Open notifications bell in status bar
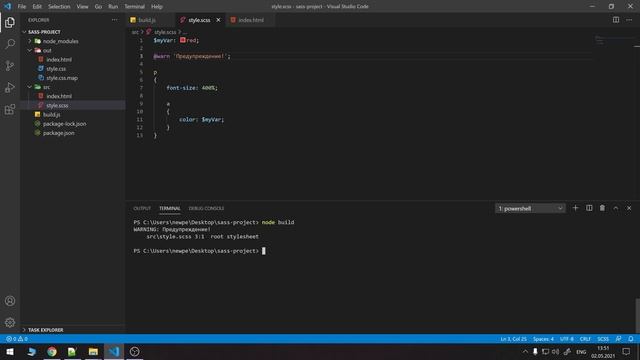This screenshot has width=640, height=360. pyautogui.click(x=631, y=339)
